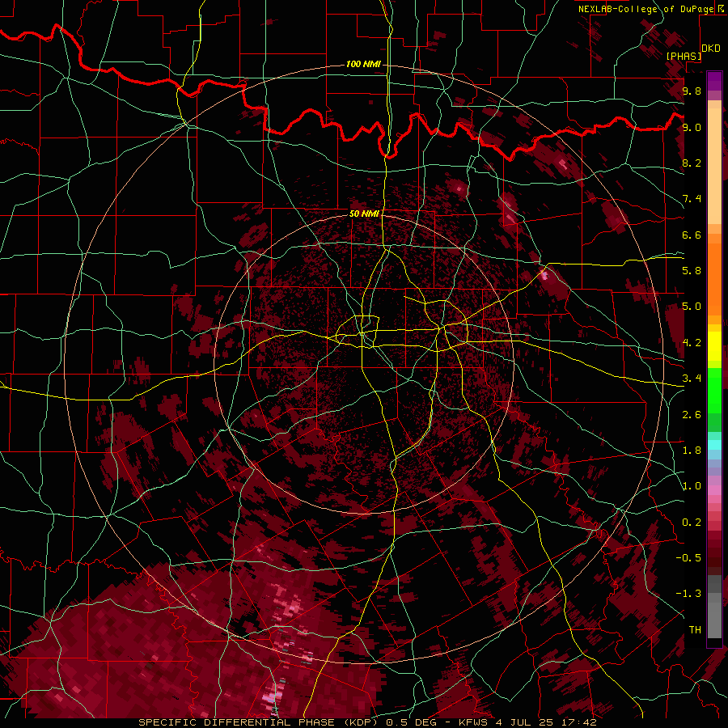
Task: Click the yellow band of the color scale
Action: 714,346
